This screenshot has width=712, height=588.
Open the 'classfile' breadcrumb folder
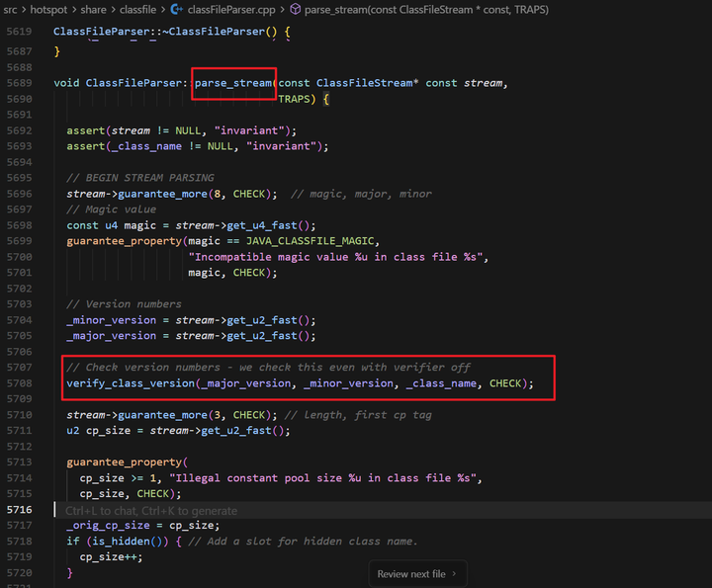[x=137, y=10]
